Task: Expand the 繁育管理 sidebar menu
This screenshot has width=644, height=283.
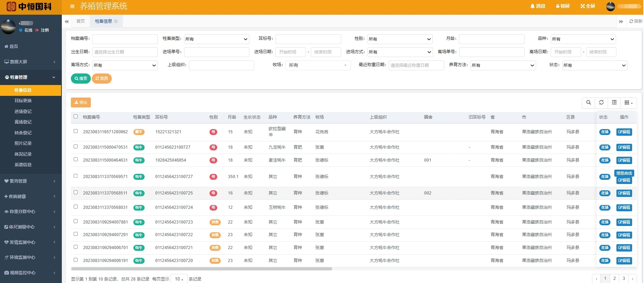Action: pyautogui.click(x=30, y=181)
